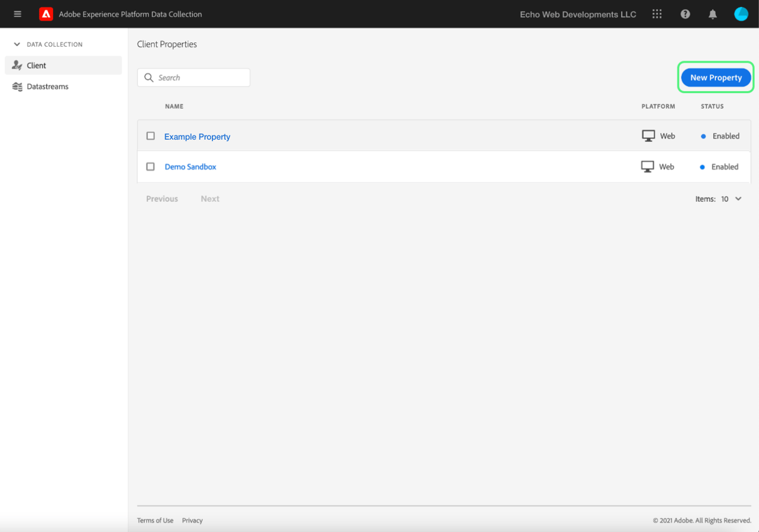Click the New Property button
This screenshot has height=532, width=759.
pyautogui.click(x=715, y=77)
